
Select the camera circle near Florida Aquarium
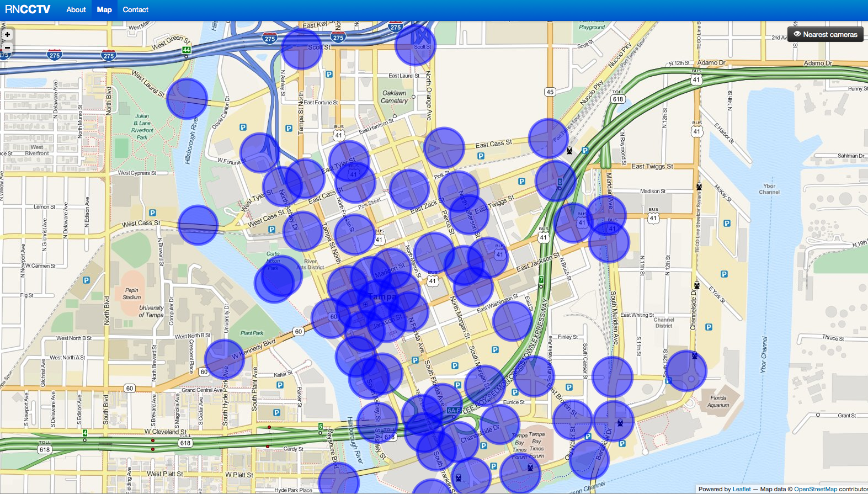686,371
